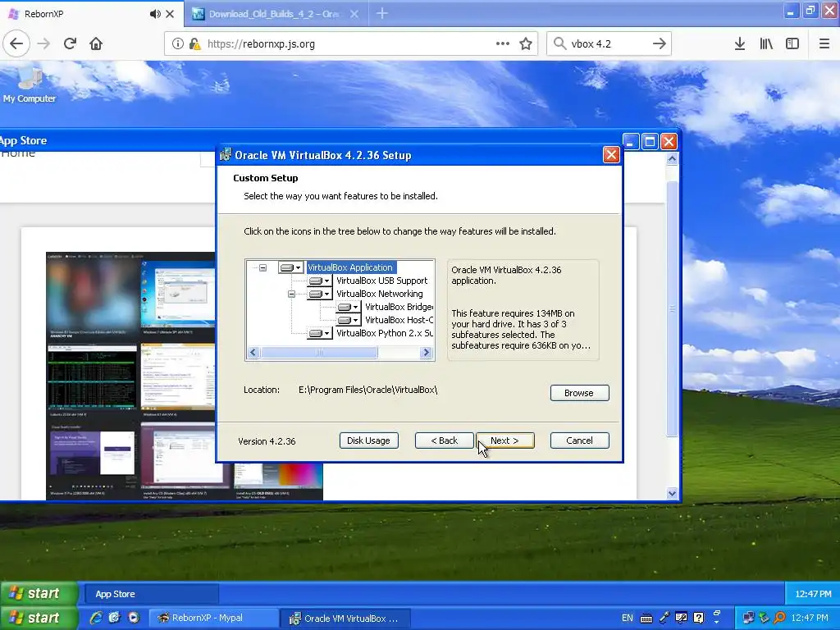Click the connection security padlock icon
Screen dimensions: 840x630
pos(194,44)
